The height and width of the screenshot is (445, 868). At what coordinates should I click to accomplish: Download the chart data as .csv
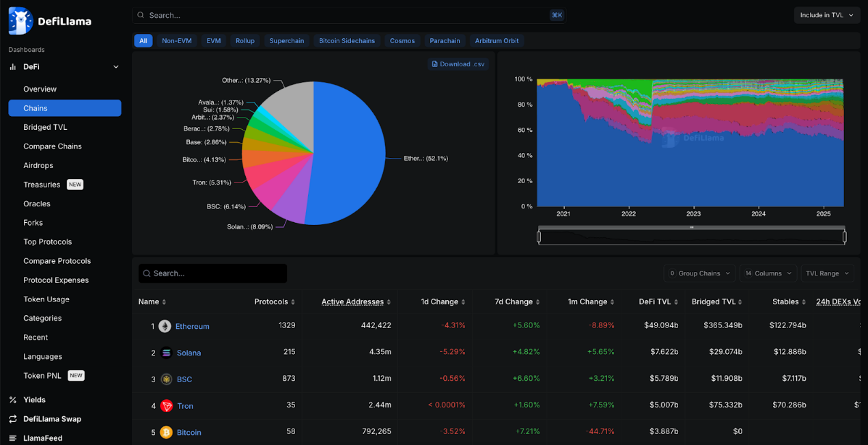coord(458,64)
